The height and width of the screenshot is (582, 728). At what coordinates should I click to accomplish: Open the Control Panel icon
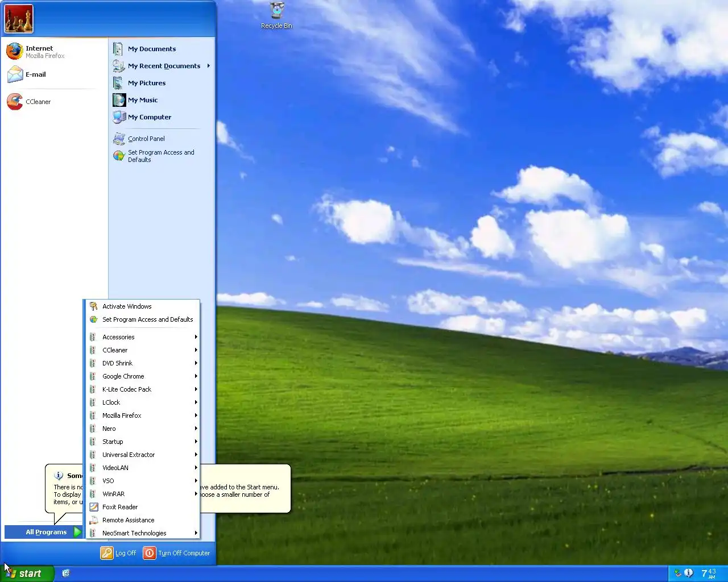pos(119,139)
